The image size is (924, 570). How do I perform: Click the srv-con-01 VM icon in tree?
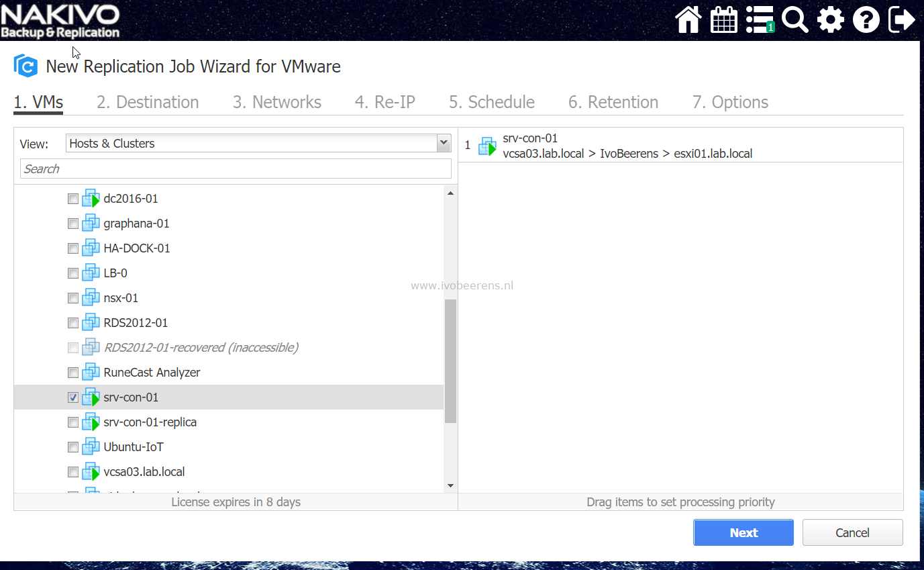(x=91, y=397)
